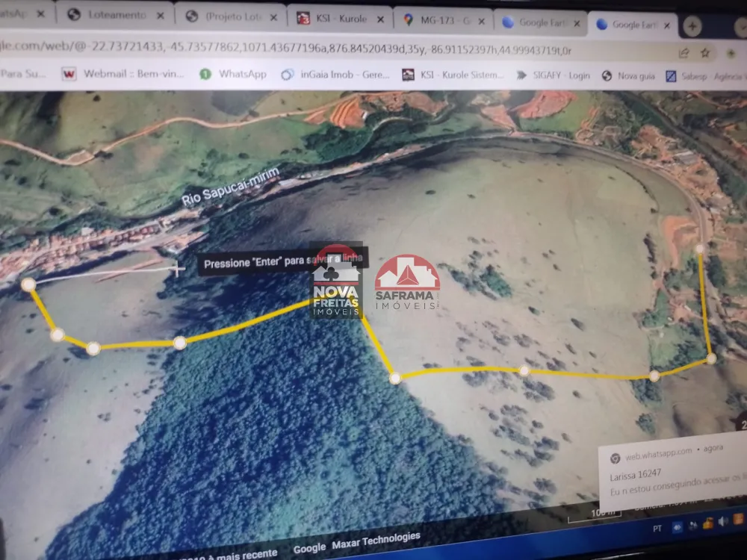This screenshot has height=560, width=747.
Task: Close the MG-173 tab
Action: click(482, 21)
